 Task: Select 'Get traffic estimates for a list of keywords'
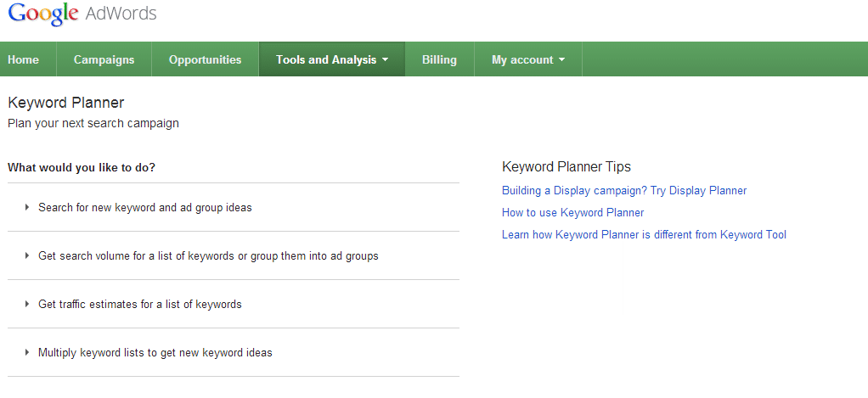coord(140,305)
